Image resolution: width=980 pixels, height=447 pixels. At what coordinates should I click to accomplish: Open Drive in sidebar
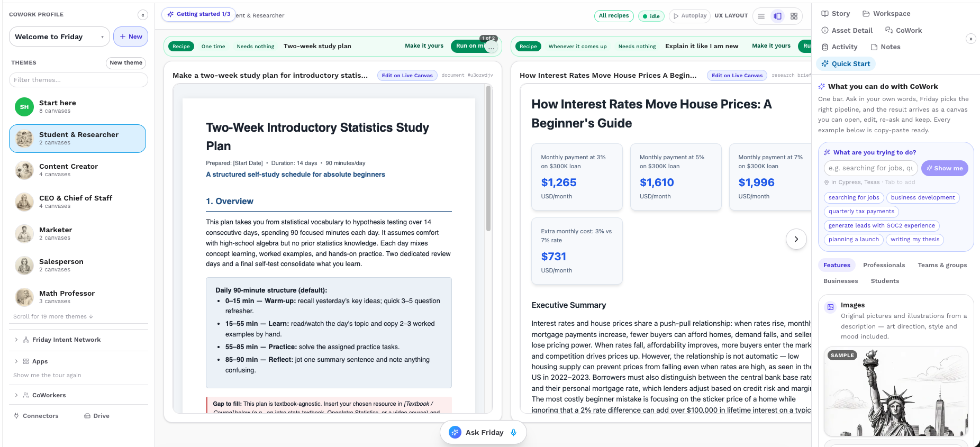pyautogui.click(x=97, y=416)
